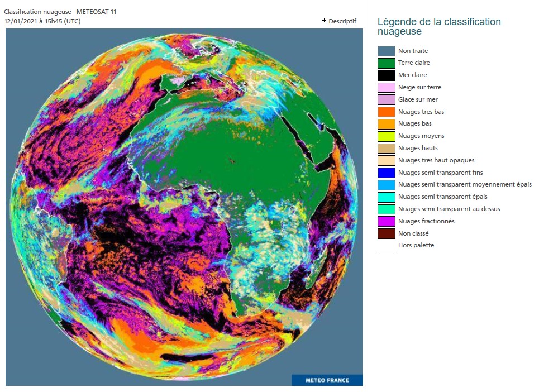
Task: Click the Nuages semi transparent fins swatch
Action: 387,173
